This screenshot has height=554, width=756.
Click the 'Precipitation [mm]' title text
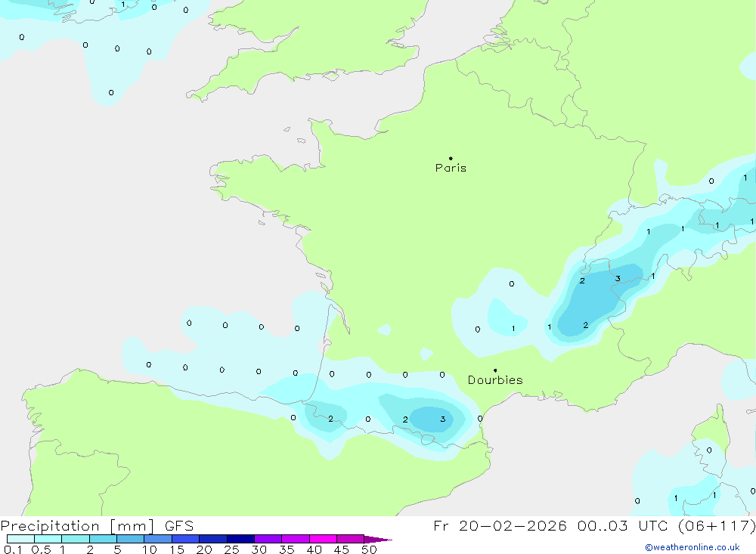click(77, 526)
